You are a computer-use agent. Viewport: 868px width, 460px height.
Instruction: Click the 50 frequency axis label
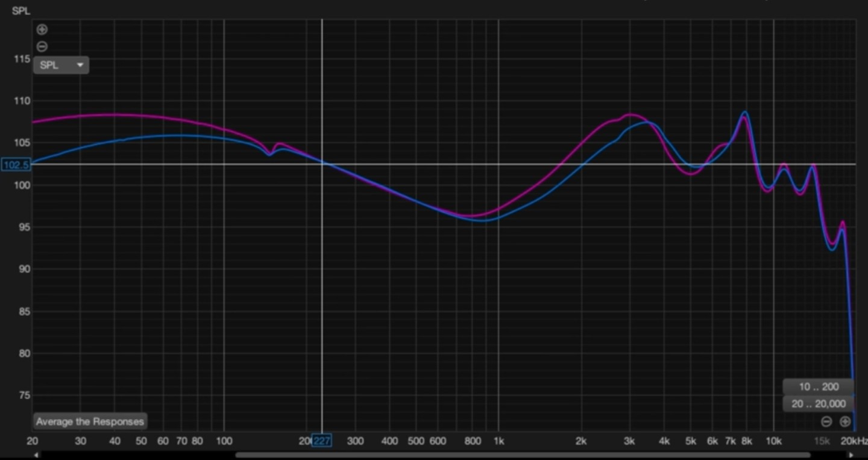[x=142, y=441]
